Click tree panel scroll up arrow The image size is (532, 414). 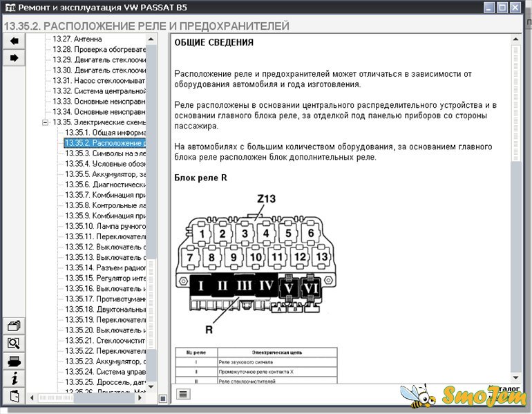[x=151, y=39]
